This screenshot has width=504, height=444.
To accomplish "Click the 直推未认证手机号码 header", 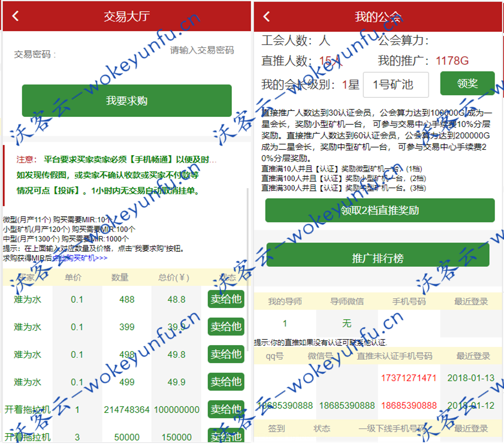I will pyautogui.click(x=394, y=356).
